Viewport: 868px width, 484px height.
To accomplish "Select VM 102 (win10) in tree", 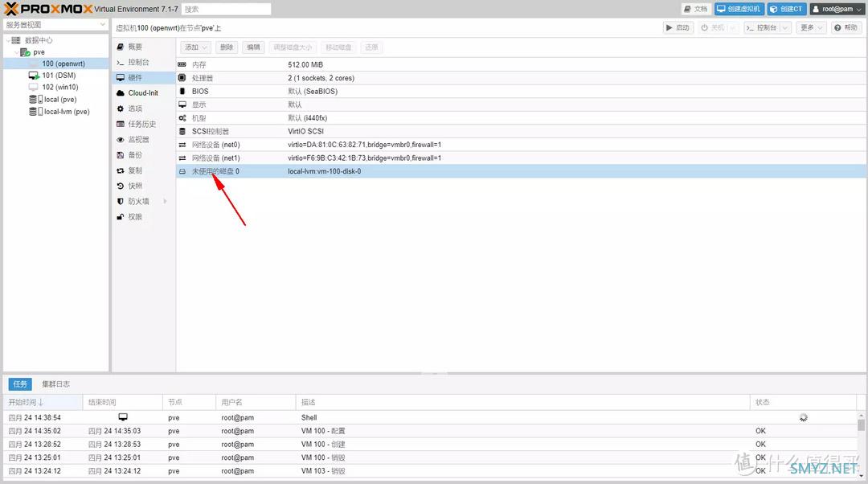I will point(59,87).
